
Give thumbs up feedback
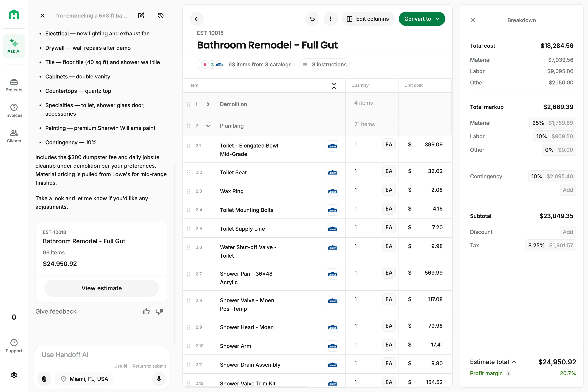click(x=146, y=311)
